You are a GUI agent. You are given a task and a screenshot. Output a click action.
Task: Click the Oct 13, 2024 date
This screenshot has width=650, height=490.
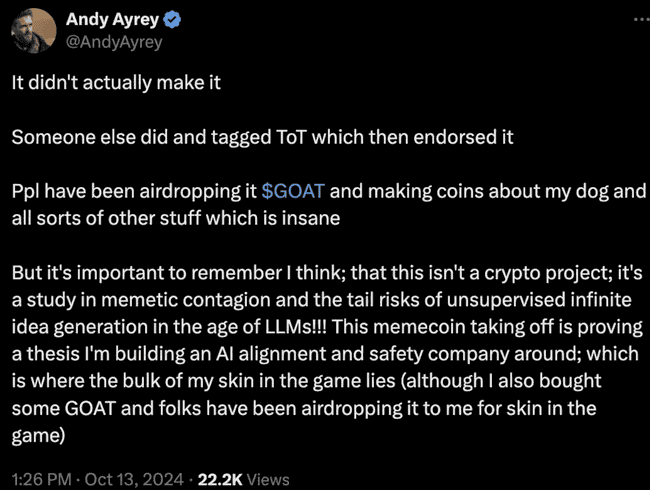tap(134, 479)
